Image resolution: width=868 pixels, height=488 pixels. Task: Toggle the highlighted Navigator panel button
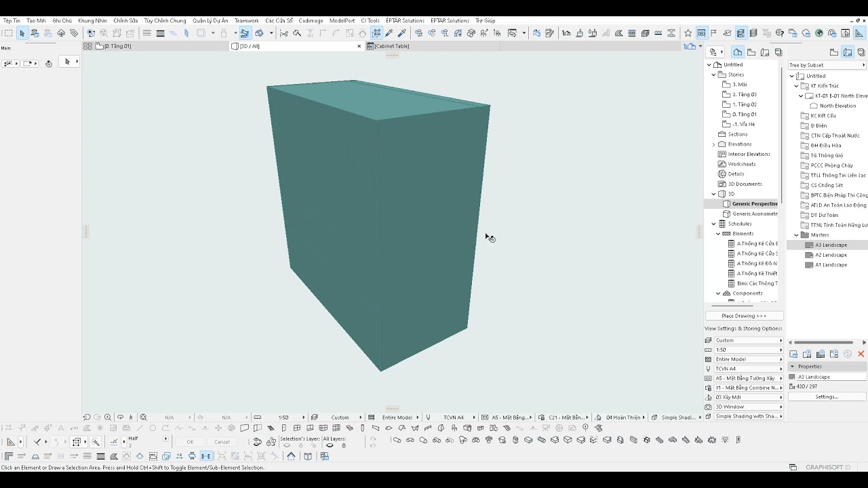(741, 33)
